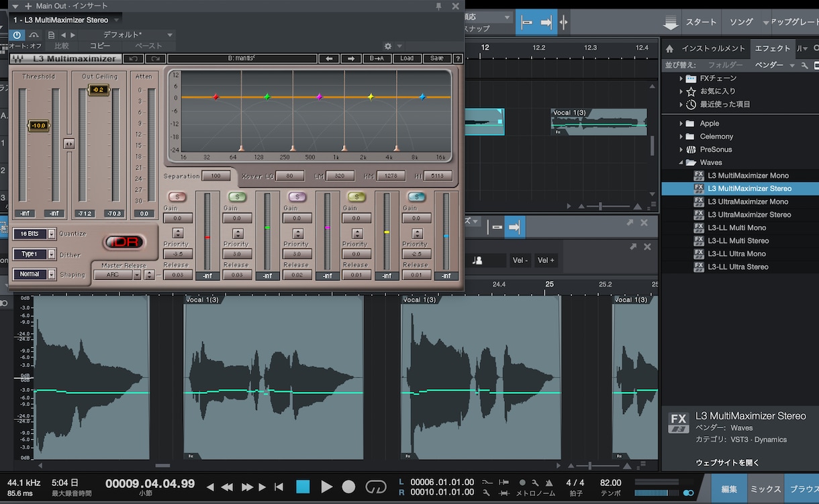Screen dimensions: 819x504
Task: Add insert with the plus icon
Action: pyautogui.click(x=28, y=6)
